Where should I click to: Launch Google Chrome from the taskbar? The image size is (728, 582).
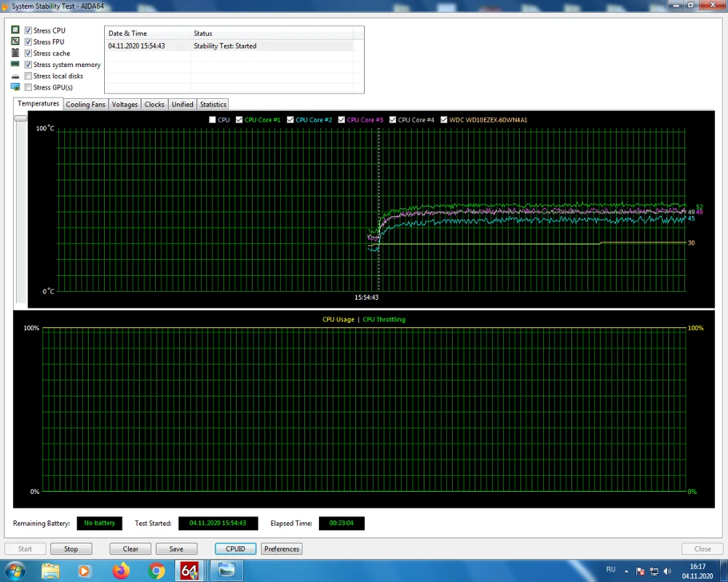(156, 570)
